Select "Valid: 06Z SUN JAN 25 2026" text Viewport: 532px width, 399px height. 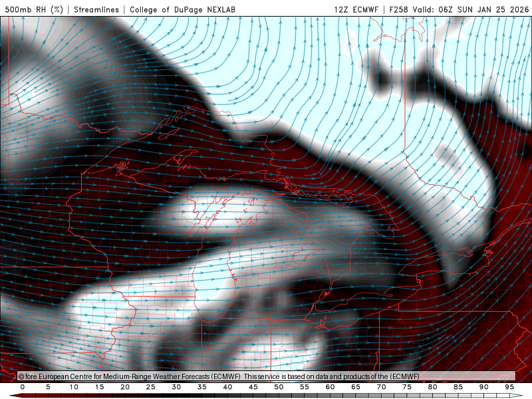[471, 9]
